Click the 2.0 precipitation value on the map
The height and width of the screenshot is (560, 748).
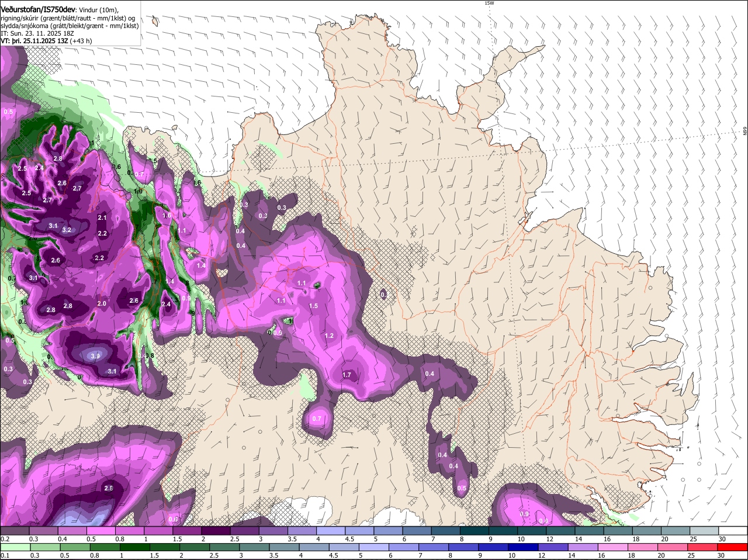coord(102,303)
